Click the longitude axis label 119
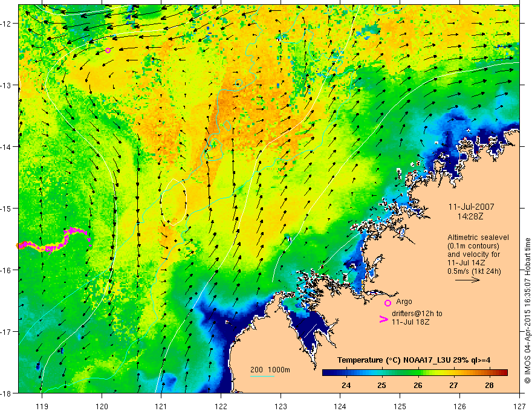532x411 pixels. pyautogui.click(x=42, y=406)
